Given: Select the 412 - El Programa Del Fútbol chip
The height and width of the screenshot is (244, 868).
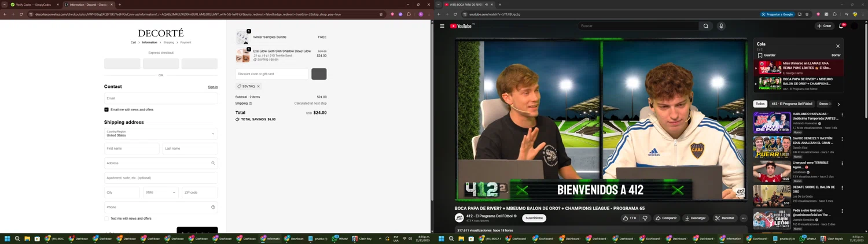Looking at the screenshot, I should click(x=792, y=104).
